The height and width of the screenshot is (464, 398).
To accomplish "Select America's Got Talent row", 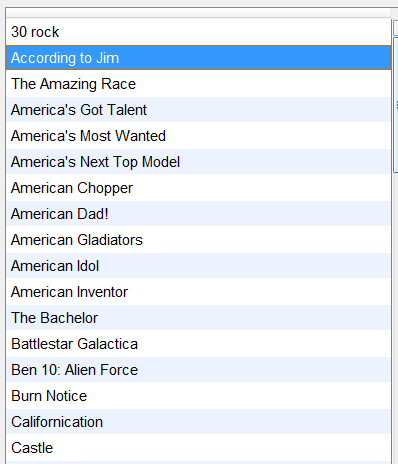I will 198,110.
